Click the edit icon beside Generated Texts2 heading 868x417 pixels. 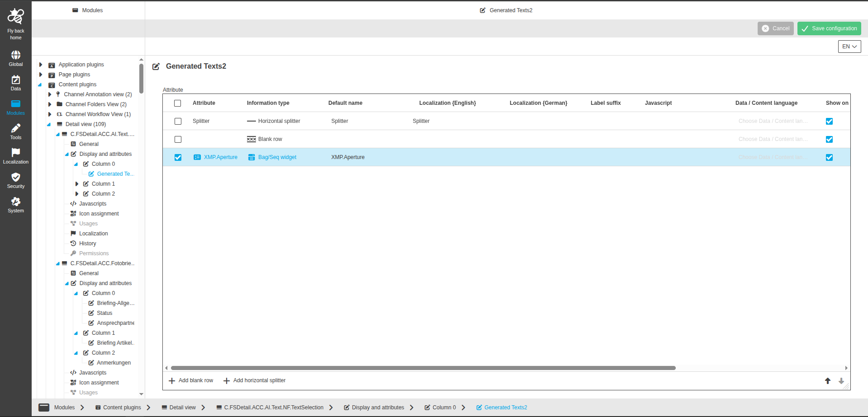click(x=156, y=66)
